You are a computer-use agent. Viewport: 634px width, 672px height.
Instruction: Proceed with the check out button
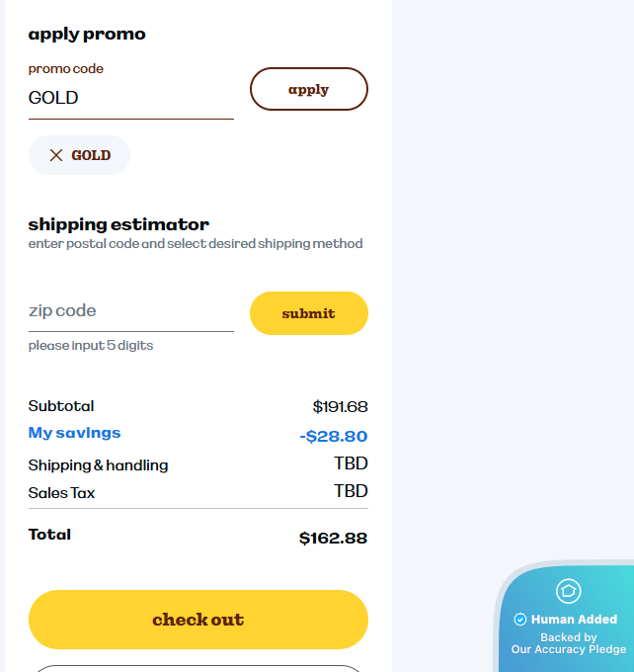(x=198, y=620)
